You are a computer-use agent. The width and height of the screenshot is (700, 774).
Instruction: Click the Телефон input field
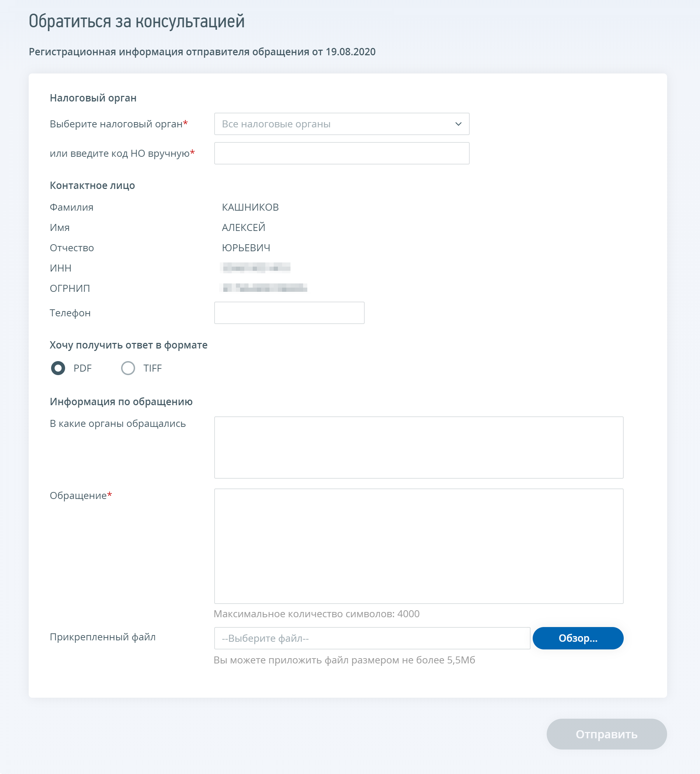(289, 313)
